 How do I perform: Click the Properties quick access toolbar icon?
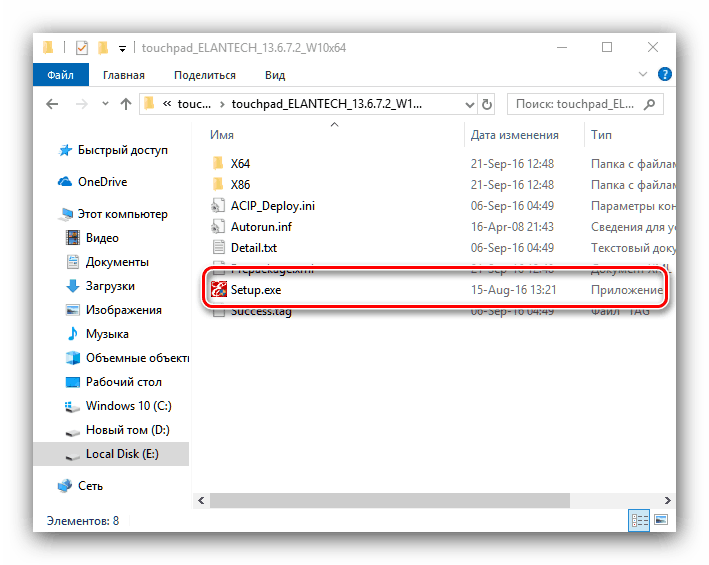(x=82, y=47)
